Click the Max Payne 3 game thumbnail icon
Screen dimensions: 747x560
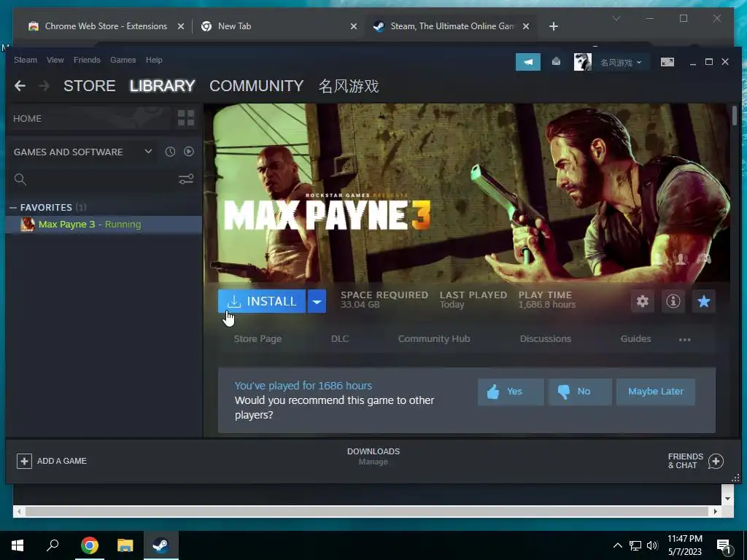(28, 225)
